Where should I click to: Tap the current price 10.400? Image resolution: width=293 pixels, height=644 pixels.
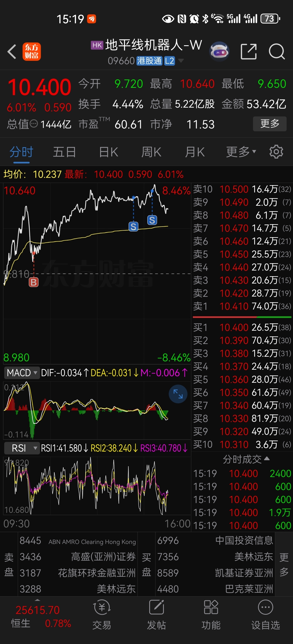click(x=40, y=87)
